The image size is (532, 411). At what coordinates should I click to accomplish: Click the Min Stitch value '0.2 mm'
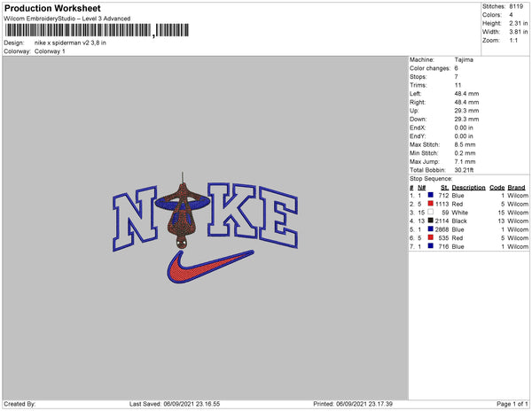465,153
